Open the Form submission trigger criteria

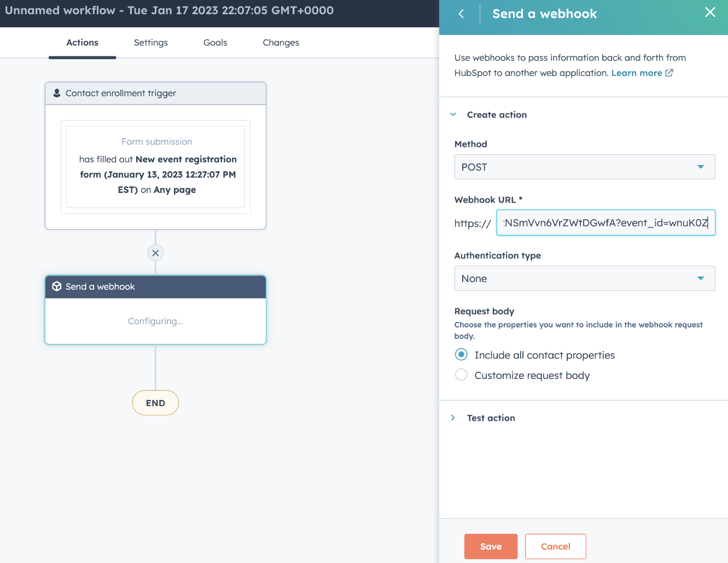(155, 167)
